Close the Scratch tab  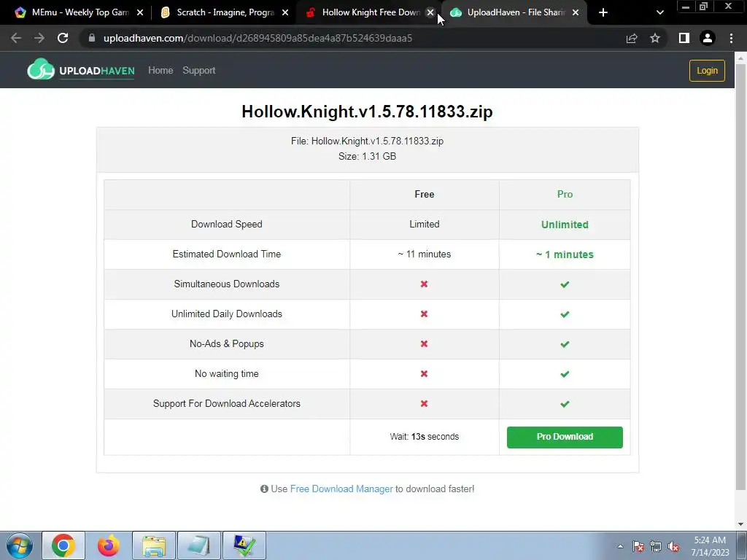click(x=285, y=12)
